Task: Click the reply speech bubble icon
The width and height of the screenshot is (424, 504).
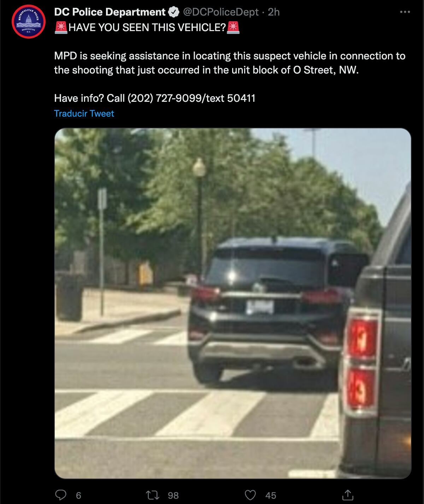Action: [61, 495]
